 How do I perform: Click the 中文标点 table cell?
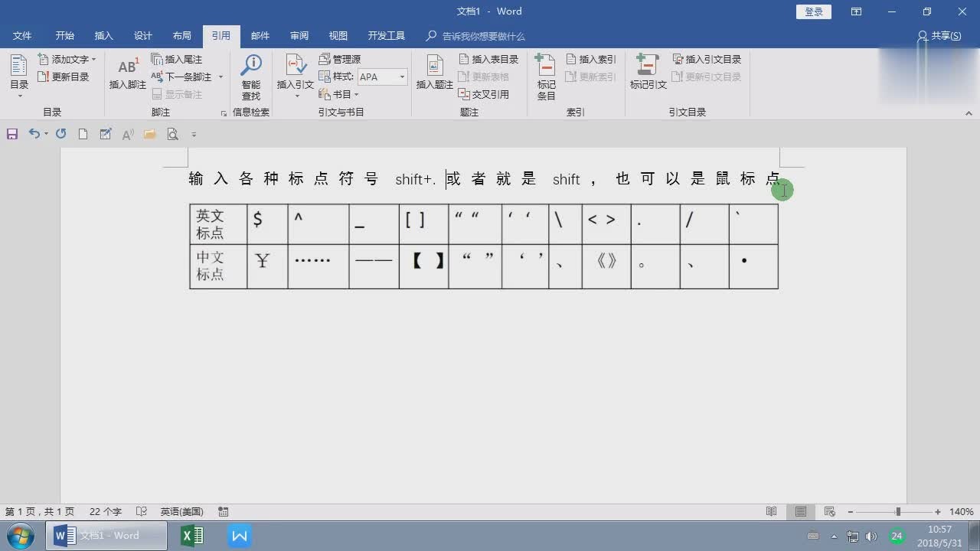click(218, 266)
